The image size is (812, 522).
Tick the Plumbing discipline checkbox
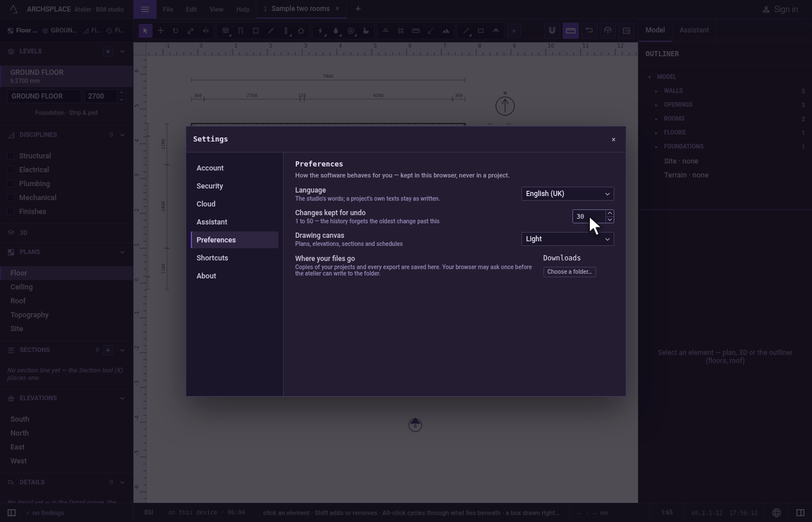(10, 184)
